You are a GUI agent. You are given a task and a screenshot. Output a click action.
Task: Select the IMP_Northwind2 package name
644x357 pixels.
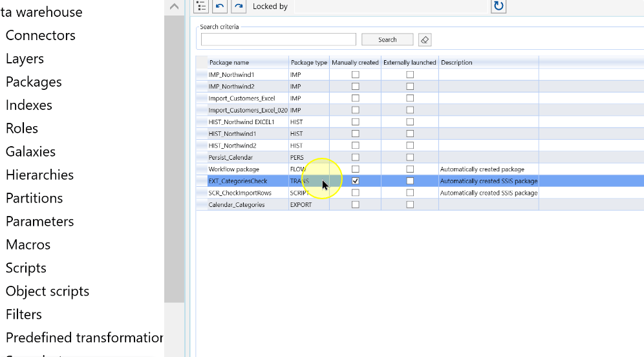[x=231, y=86]
